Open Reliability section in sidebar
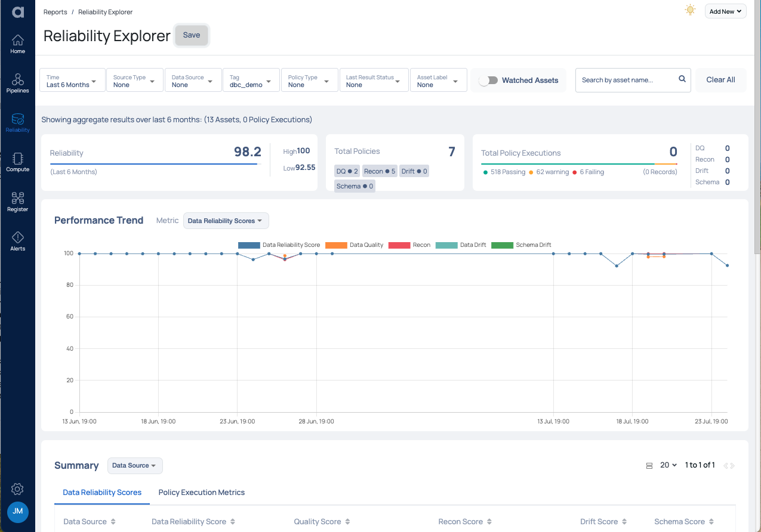 17,123
